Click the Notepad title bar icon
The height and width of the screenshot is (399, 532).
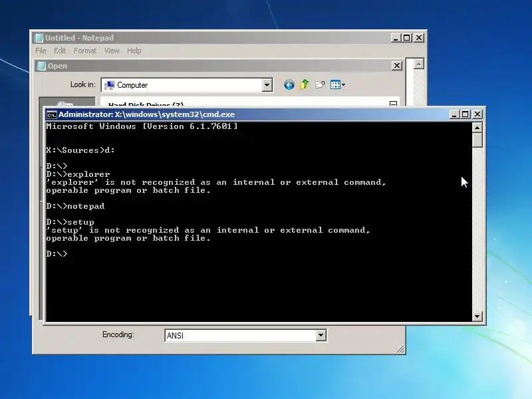click(x=39, y=38)
